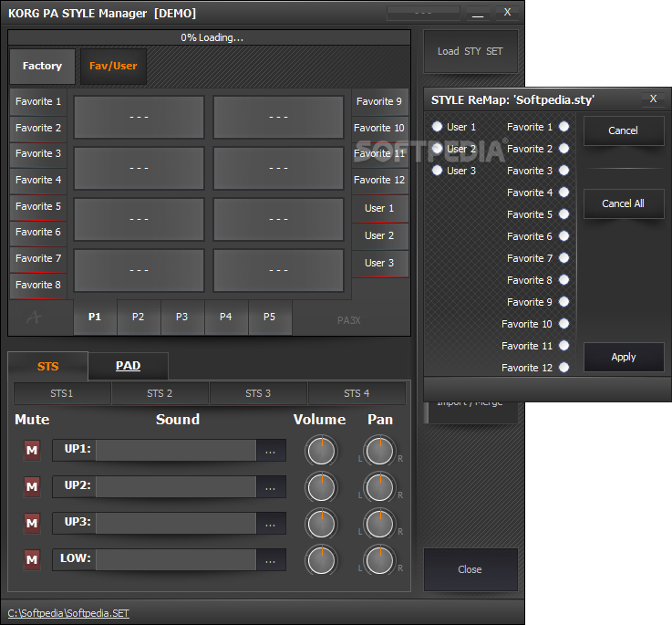This screenshot has height=625, width=672.
Task: Open the User 1 bank in main window
Action: 379,208
